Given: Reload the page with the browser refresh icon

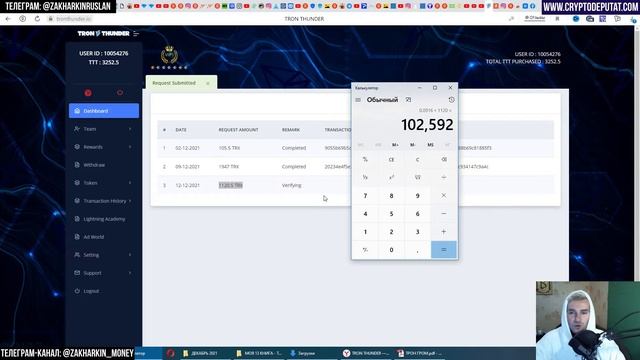Looking at the screenshot, I should [37, 19].
